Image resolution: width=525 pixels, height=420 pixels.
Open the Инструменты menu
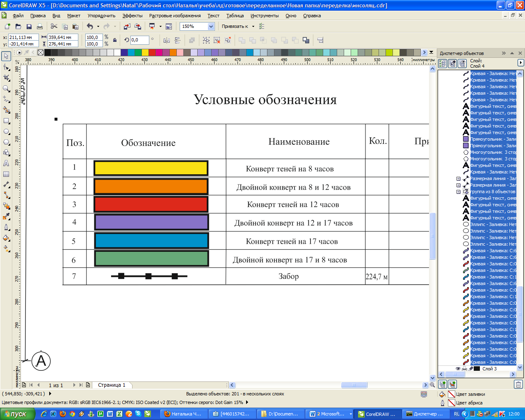coord(265,16)
